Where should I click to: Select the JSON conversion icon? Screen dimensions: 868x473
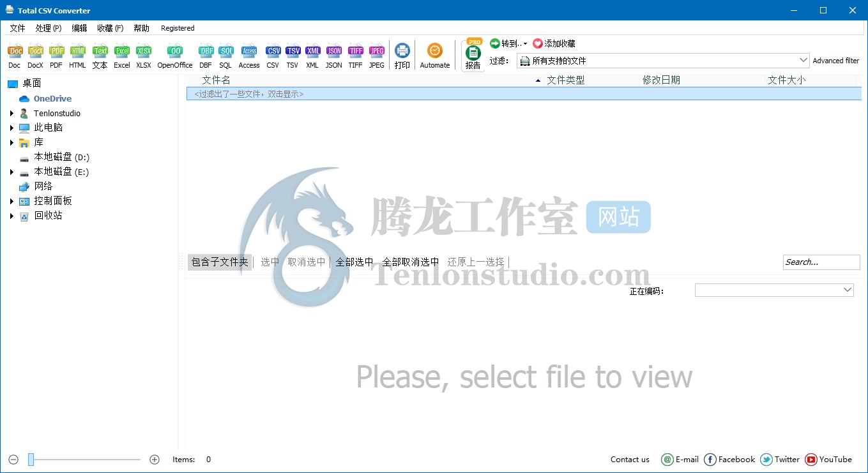tap(334, 56)
